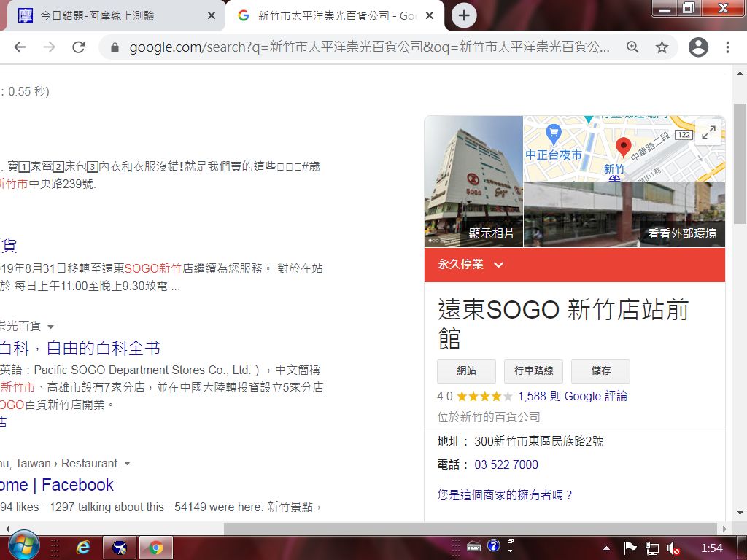Open Chrome three-dot menu
This screenshot has width=747, height=560.
pyautogui.click(x=727, y=47)
